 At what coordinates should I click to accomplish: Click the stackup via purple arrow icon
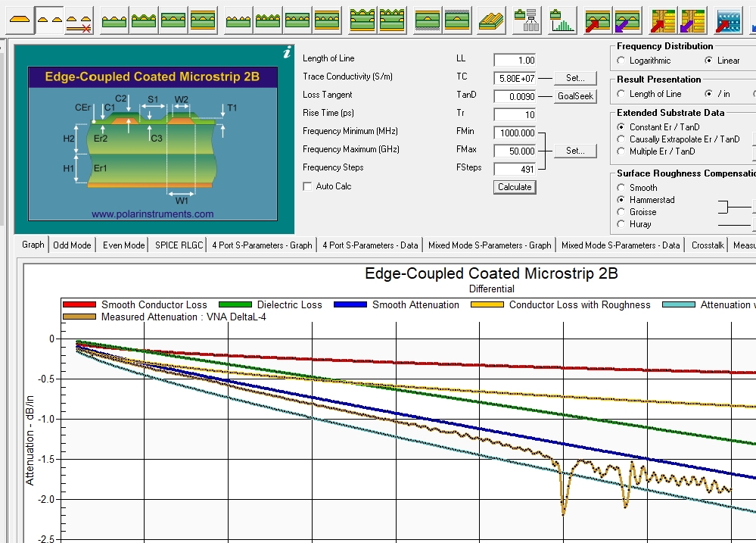(x=692, y=20)
